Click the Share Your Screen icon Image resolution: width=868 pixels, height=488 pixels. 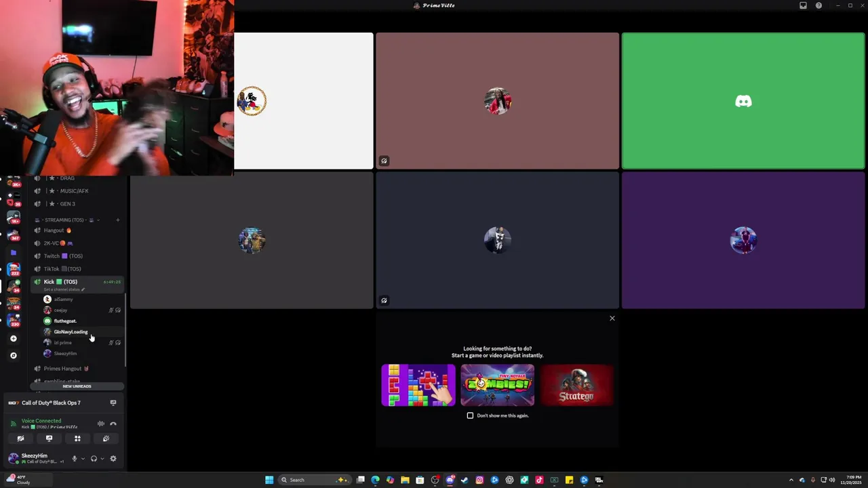coord(49,439)
